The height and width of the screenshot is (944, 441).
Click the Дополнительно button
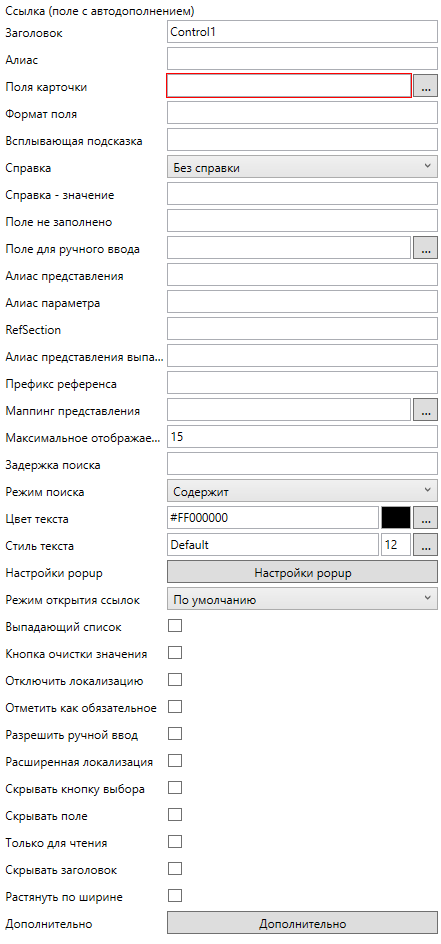(x=302, y=923)
